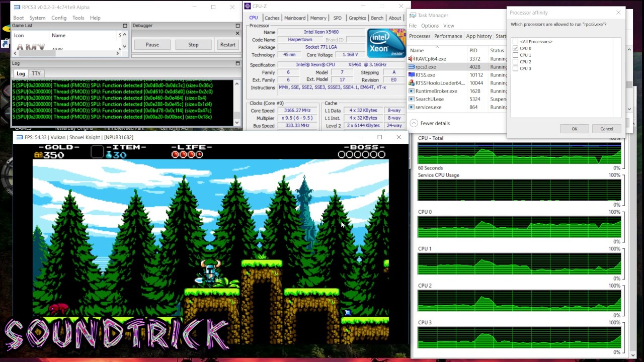Open CPU-Z Memory tab
The image size is (644, 362).
(x=318, y=18)
